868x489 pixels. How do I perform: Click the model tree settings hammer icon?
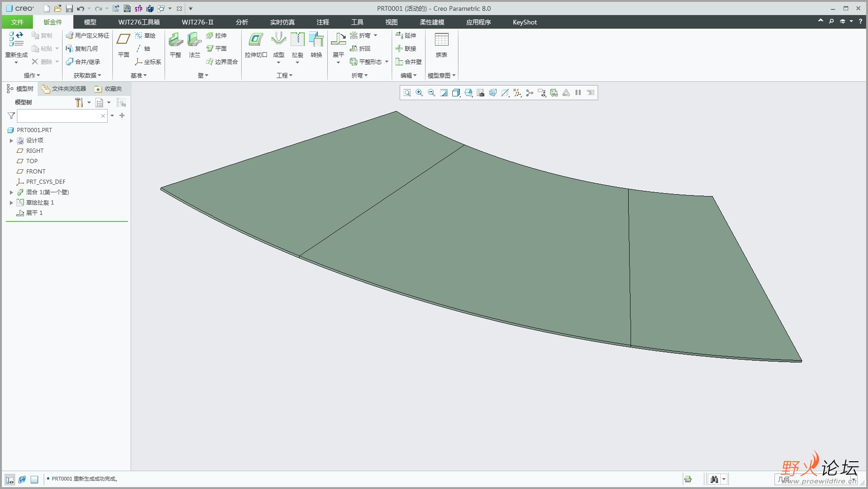pos(79,102)
